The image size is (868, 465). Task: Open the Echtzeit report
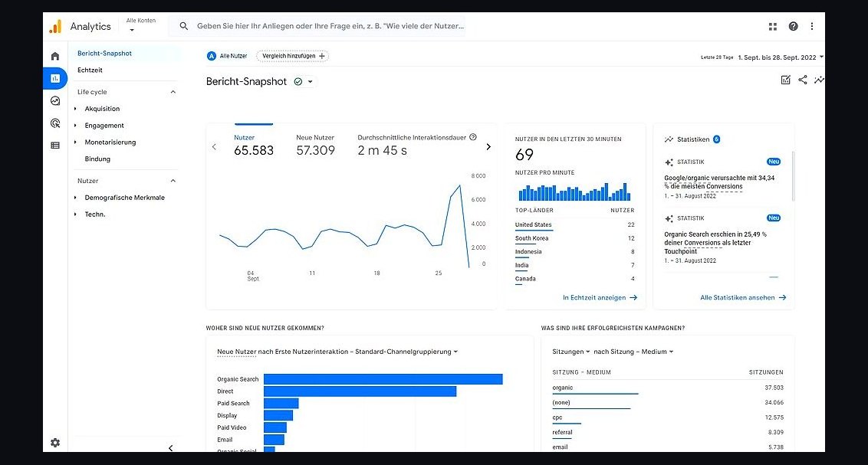tap(90, 70)
